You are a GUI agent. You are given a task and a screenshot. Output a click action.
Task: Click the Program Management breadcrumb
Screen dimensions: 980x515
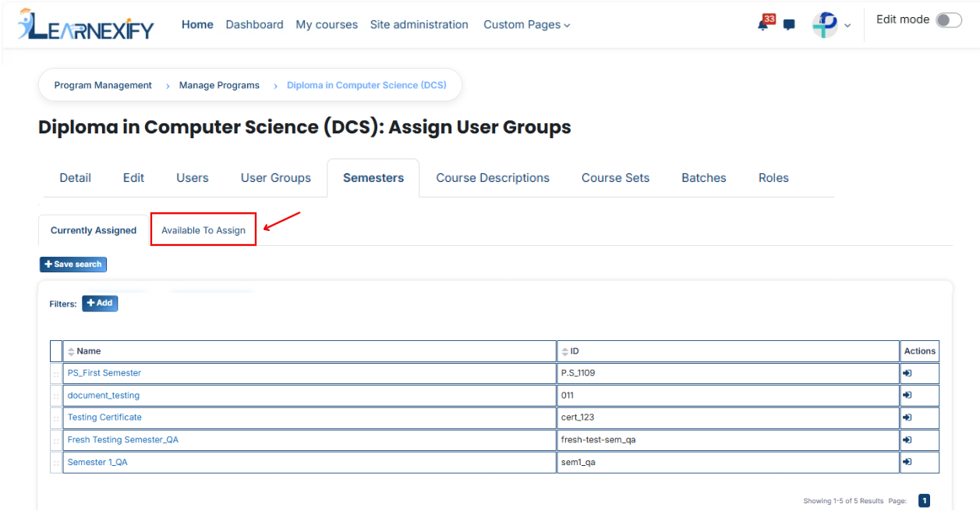click(x=103, y=85)
